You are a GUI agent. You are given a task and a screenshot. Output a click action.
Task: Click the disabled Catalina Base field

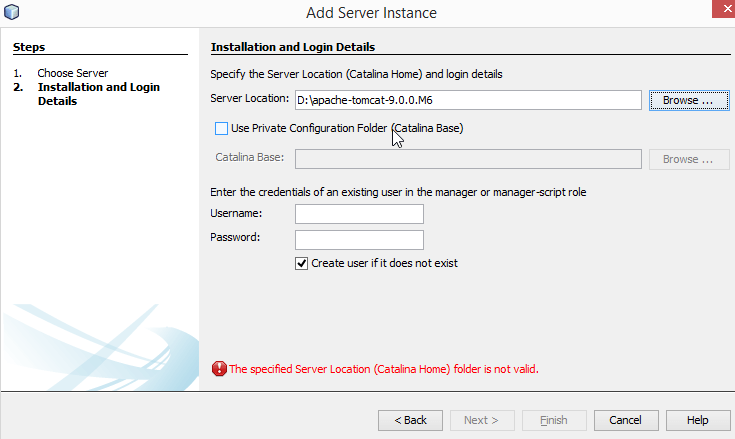pos(467,159)
